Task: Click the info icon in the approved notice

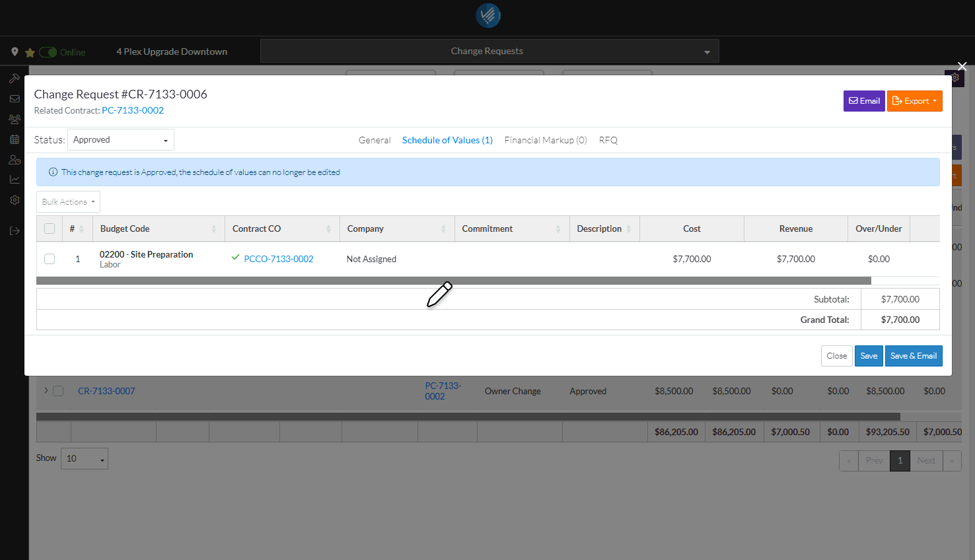Action: (53, 172)
